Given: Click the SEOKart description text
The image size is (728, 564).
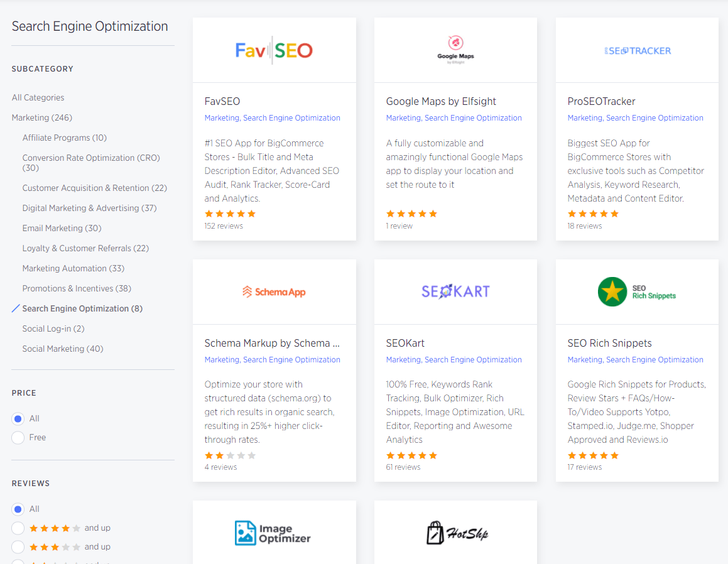Looking at the screenshot, I should 455,412.
